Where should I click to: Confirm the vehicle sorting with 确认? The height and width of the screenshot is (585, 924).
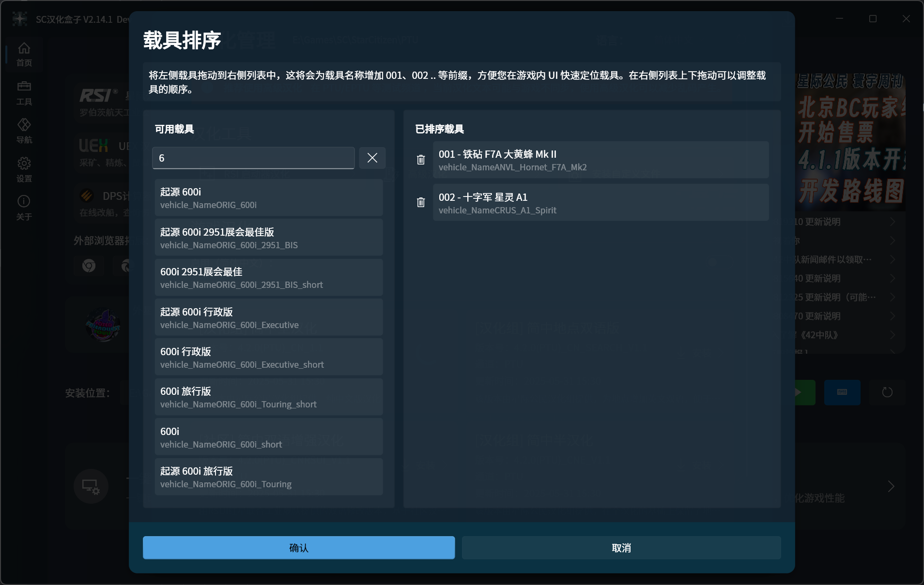click(299, 548)
